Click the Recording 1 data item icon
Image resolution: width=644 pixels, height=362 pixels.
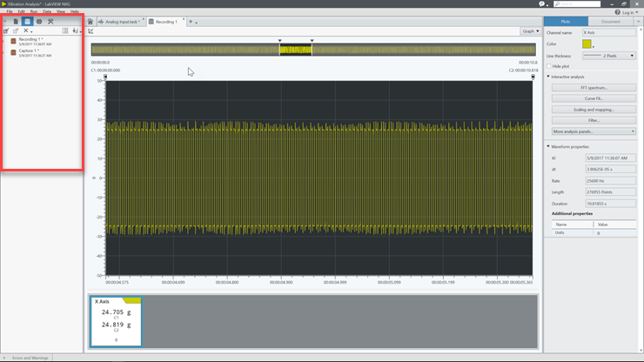point(13,41)
